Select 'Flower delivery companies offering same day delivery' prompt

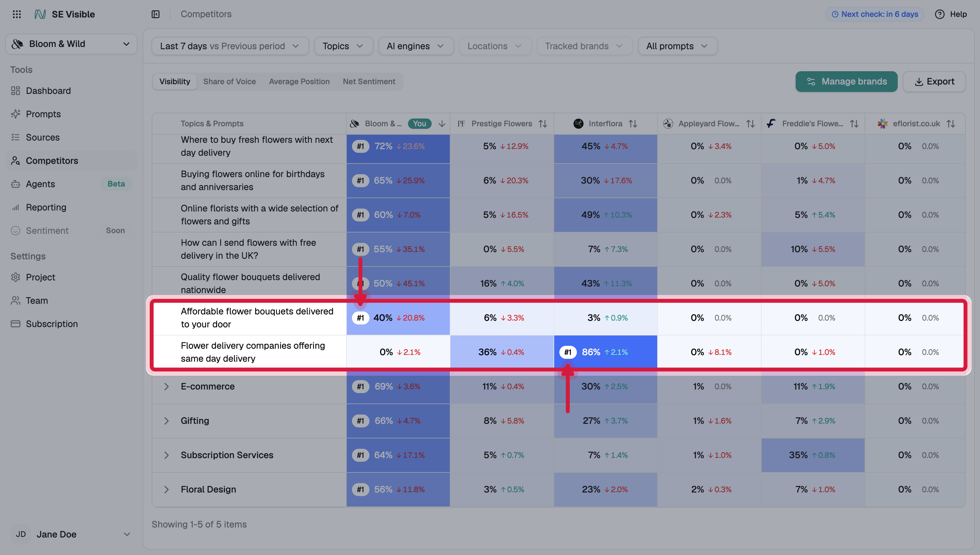[253, 352]
